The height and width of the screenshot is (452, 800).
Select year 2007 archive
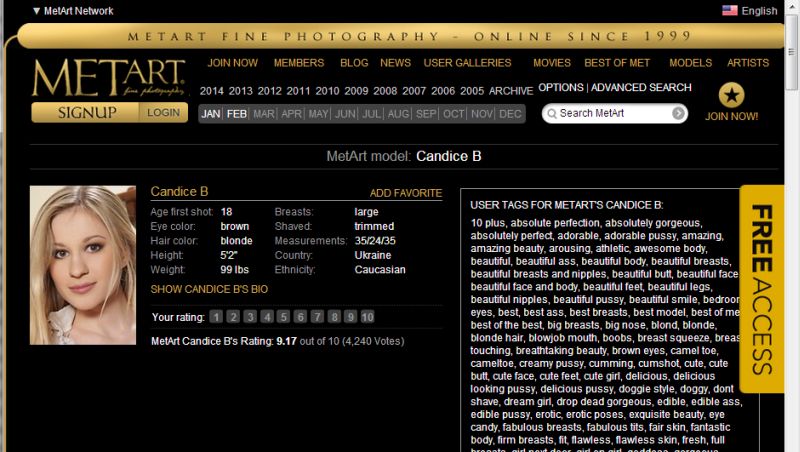(x=414, y=91)
